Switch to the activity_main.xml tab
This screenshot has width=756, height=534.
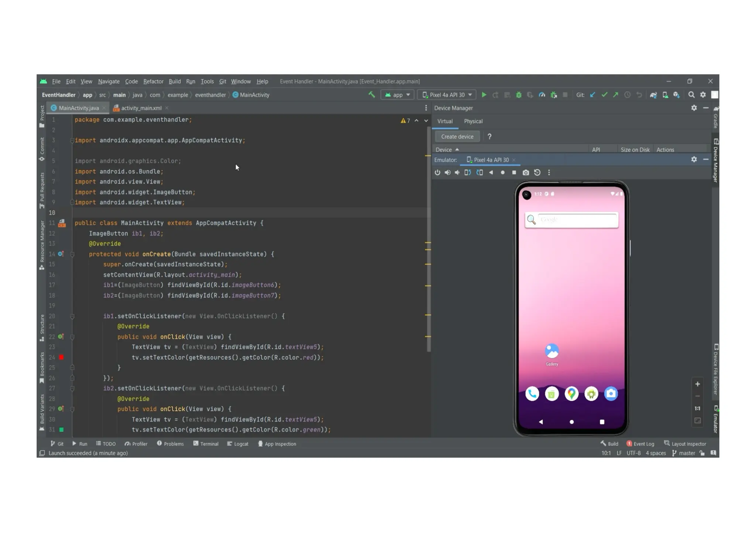point(141,108)
